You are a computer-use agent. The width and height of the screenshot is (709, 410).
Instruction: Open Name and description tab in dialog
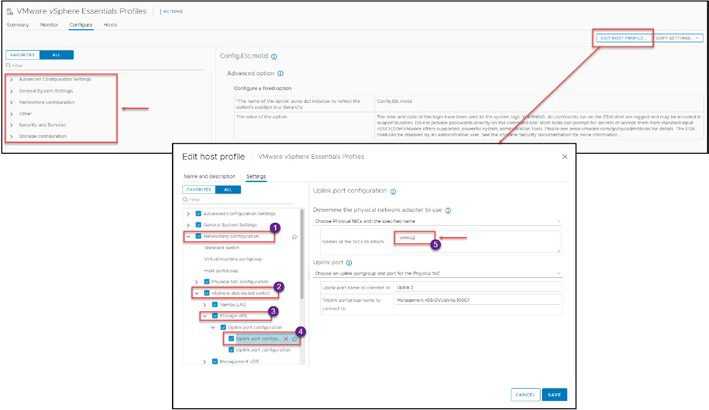coord(209,176)
